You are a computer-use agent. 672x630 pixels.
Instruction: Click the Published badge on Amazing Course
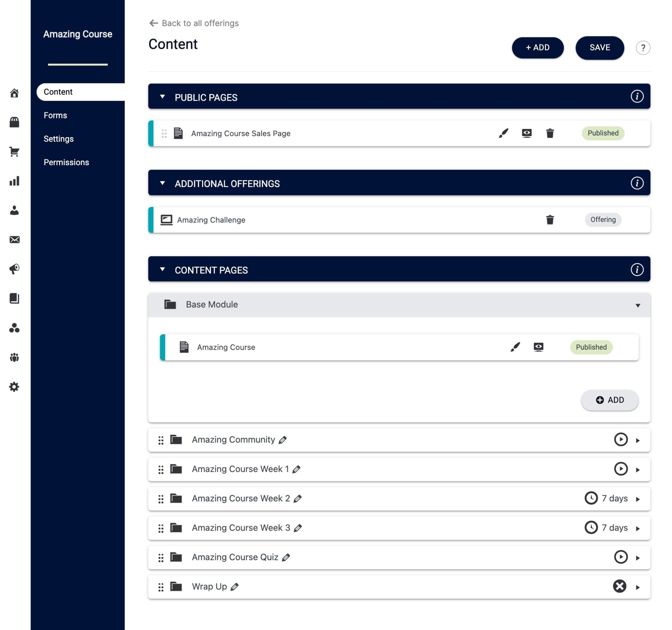tap(591, 347)
